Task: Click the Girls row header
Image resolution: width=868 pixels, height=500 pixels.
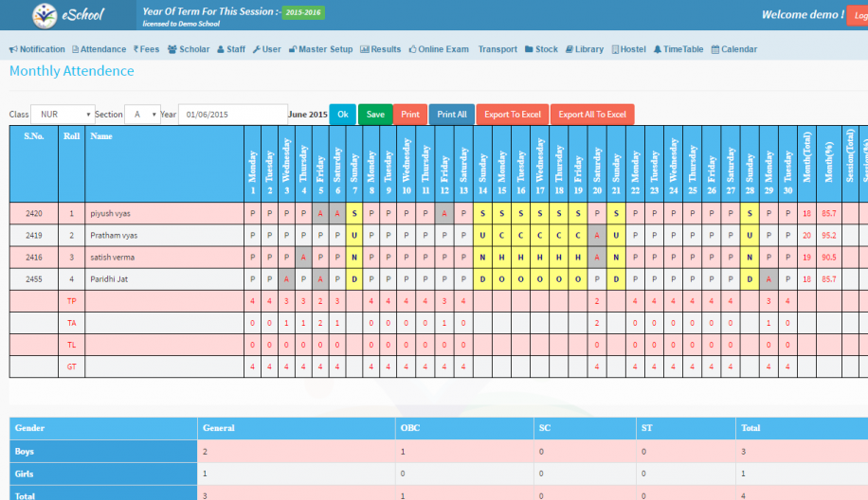Action: tap(103, 474)
